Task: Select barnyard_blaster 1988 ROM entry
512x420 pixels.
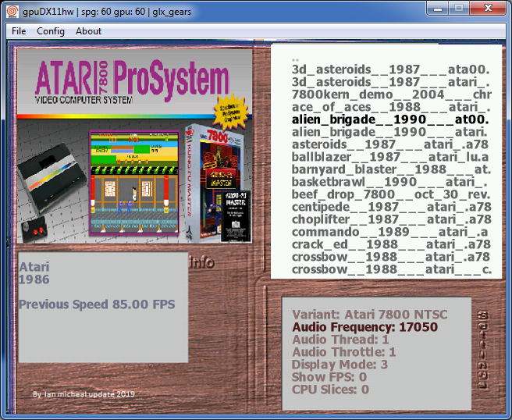Action: [x=391, y=169]
